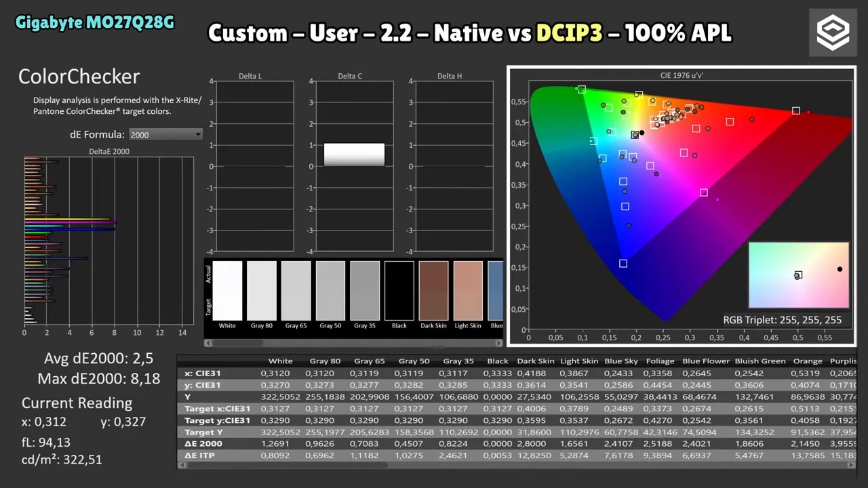The height and width of the screenshot is (488, 868).
Task: Click the DeltaE 2000 bar chart
Action: pyautogui.click(x=108, y=241)
